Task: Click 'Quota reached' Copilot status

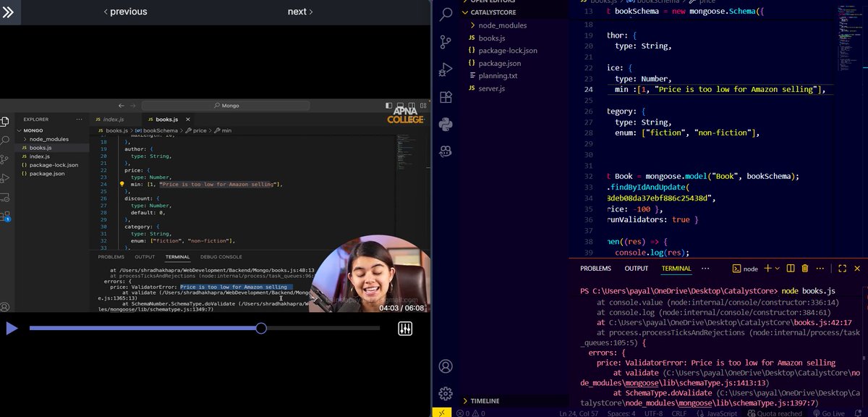Action: pyautogui.click(x=773, y=413)
